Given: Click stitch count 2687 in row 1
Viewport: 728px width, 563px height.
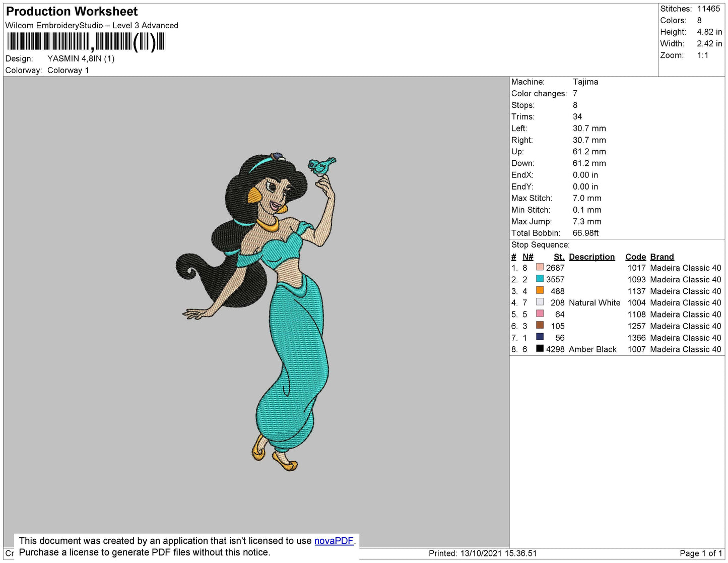Looking at the screenshot, I should pos(555,268).
